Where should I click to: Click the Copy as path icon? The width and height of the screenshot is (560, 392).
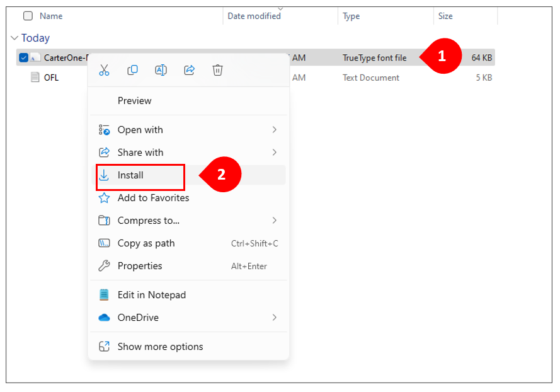click(x=104, y=243)
